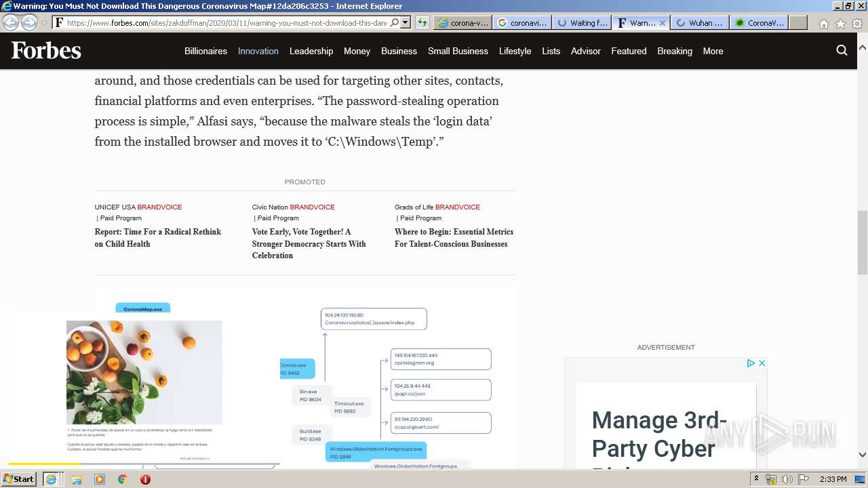Open the Money menu
This screenshot has height=488, width=868.
pyautogui.click(x=357, y=51)
